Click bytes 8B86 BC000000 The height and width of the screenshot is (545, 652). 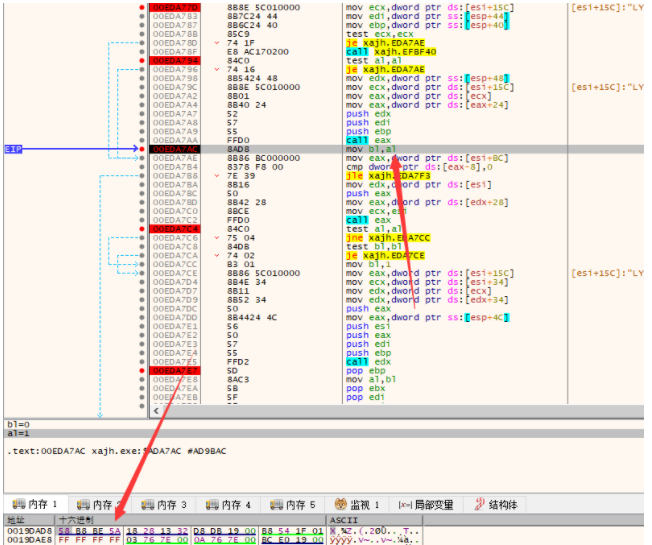click(x=264, y=158)
